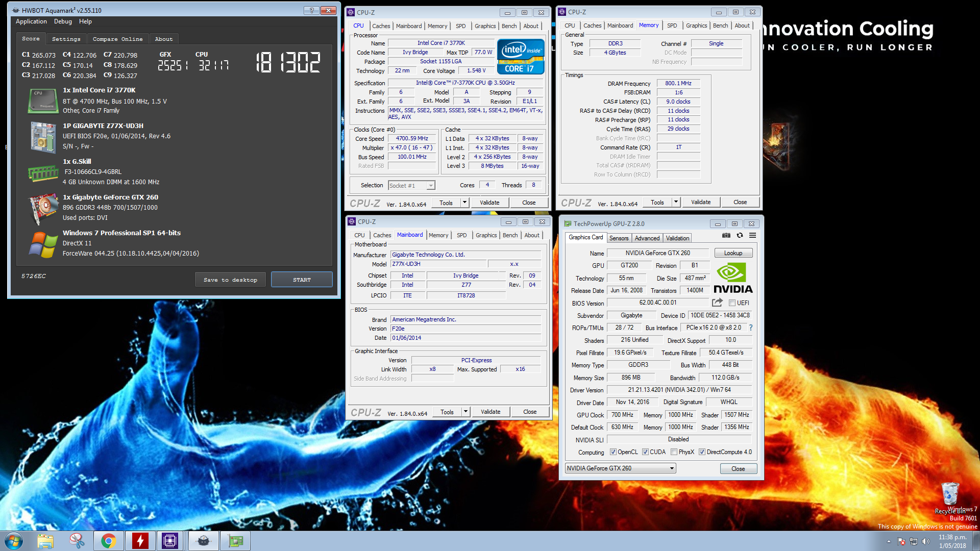The height and width of the screenshot is (551, 980).
Task: Click the volume speaker tray icon
Action: pos(926,541)
